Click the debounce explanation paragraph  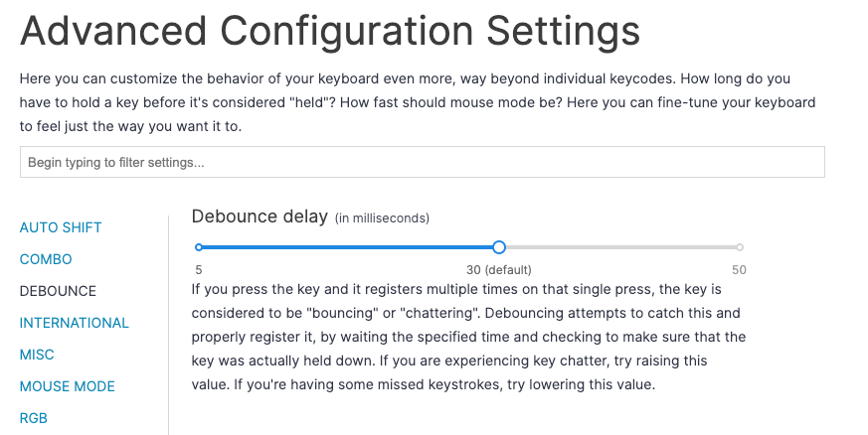coord(467,338)
